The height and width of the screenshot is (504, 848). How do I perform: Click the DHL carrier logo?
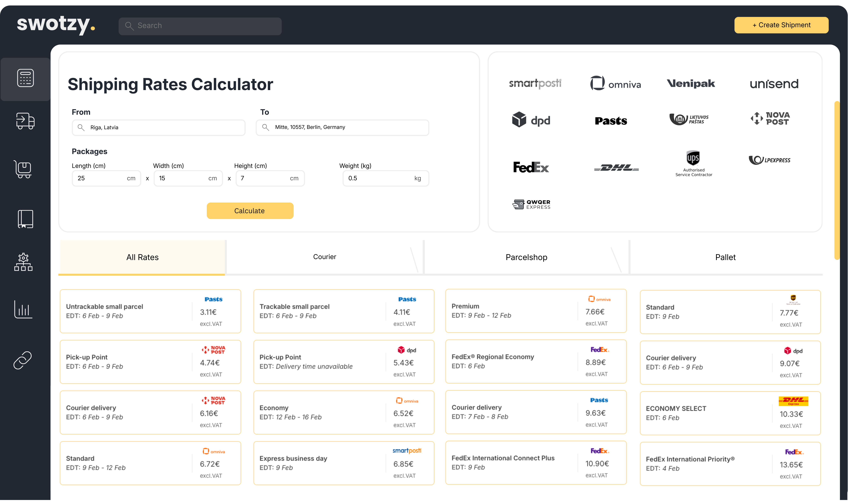click(616, 168)
